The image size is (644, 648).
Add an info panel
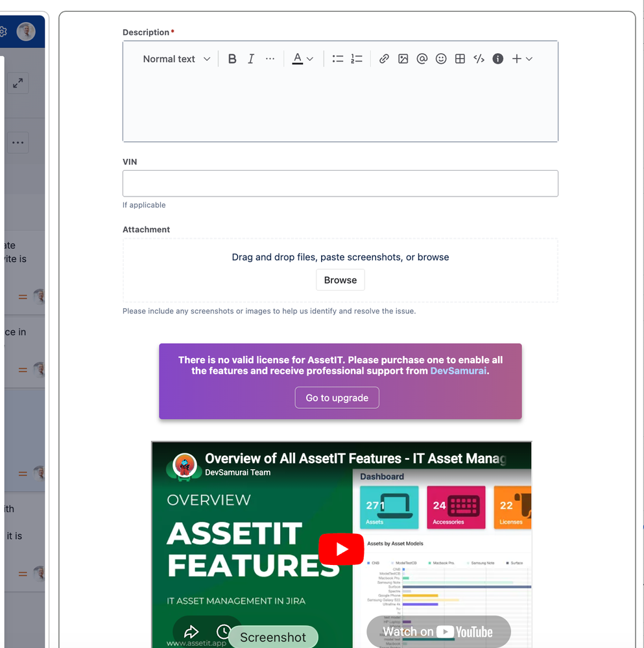[x=498, y=58]
